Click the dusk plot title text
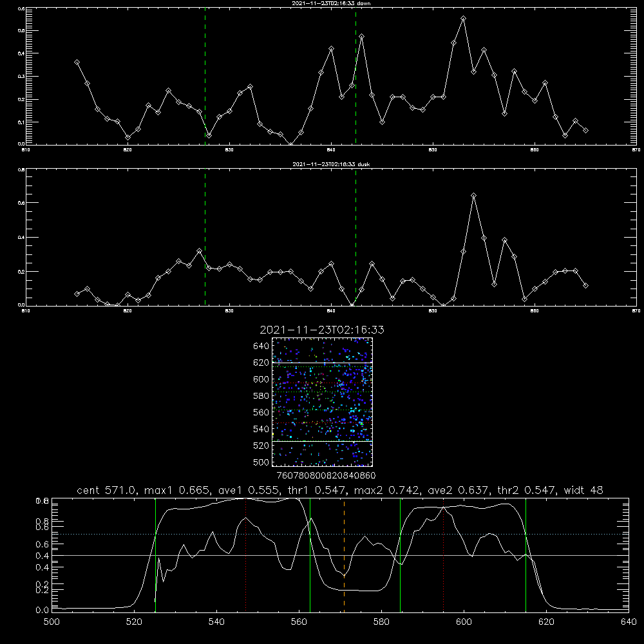The width and height of the screenshot is (644, 644). click(x=331, y=164)
